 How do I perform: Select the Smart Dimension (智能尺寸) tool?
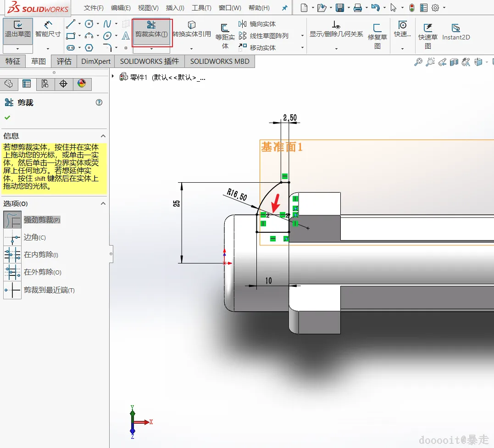pos(48,29)
